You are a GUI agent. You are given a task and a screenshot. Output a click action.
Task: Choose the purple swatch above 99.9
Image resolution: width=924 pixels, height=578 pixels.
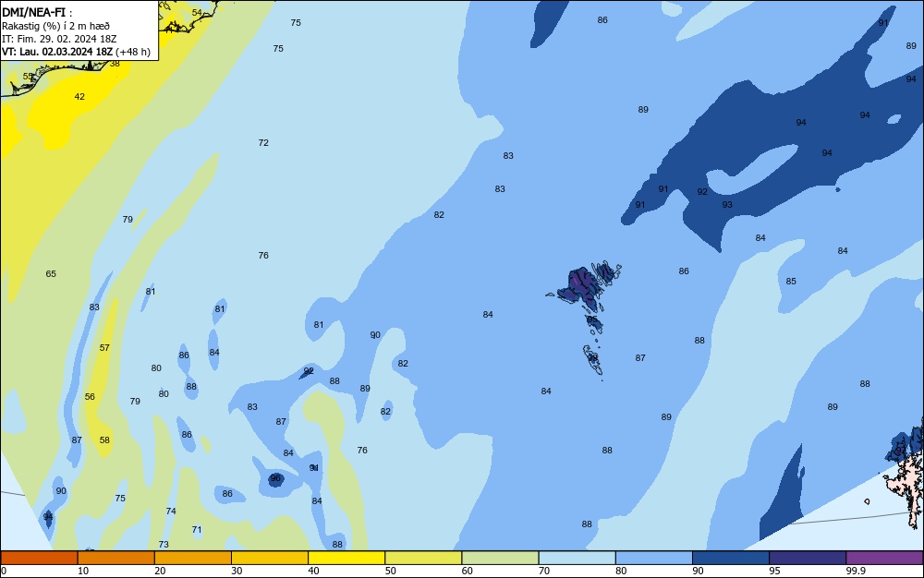884,558
